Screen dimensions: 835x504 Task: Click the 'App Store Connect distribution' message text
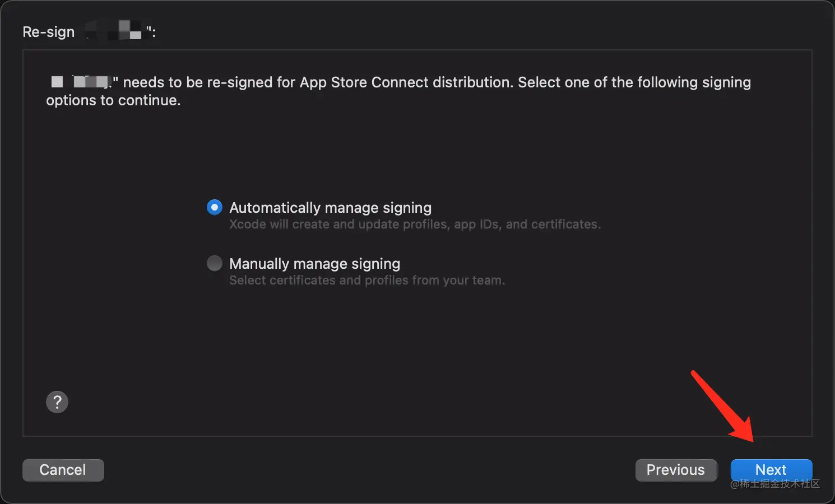tap(406, 82)
